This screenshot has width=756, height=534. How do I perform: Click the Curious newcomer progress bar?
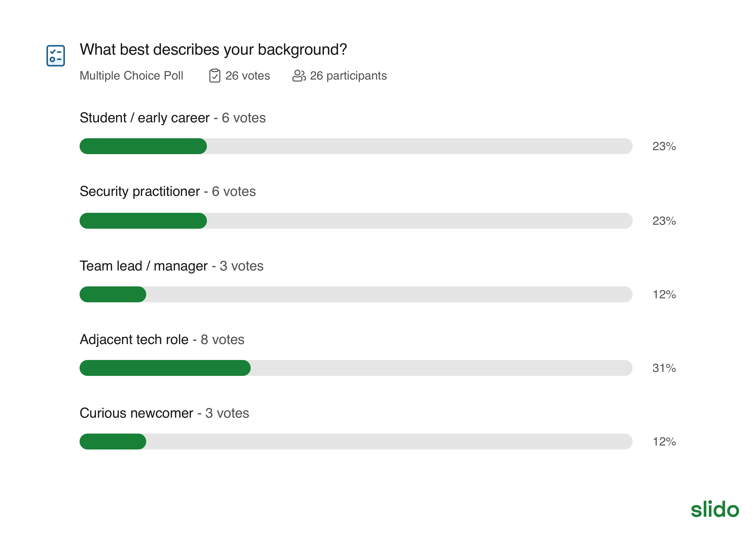click(356, 442)
